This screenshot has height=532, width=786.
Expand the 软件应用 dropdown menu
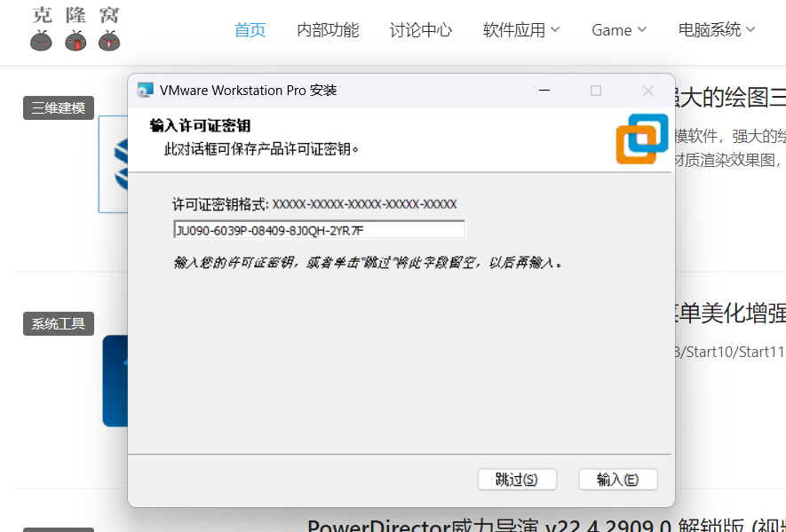pyautogui.click(x=520, y=30)
